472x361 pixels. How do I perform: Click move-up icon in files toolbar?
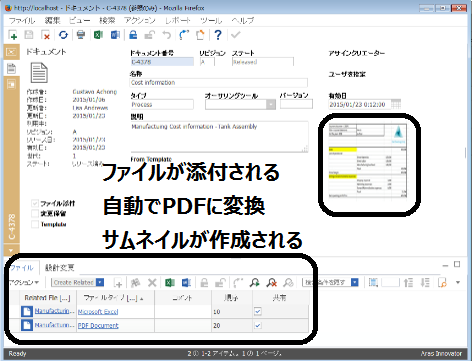[408, 283]
